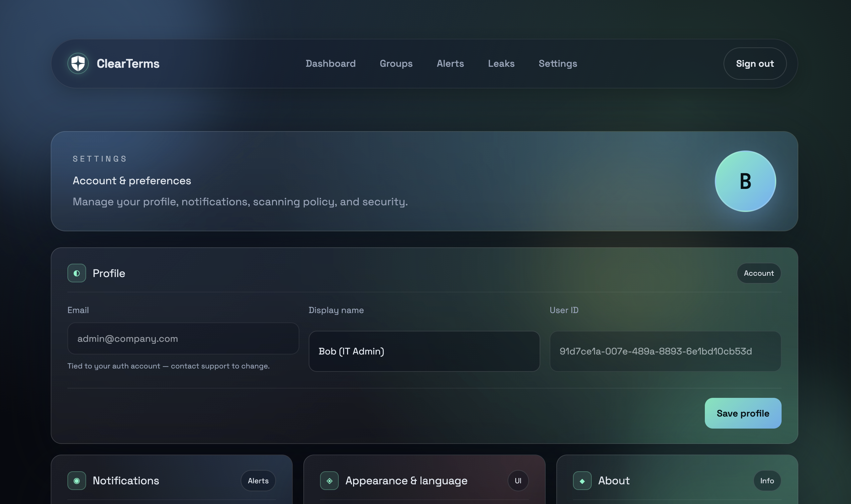The width and height of the screenshot is (851, 504).
Task: Click the User ID label
Action: point(564,310)
